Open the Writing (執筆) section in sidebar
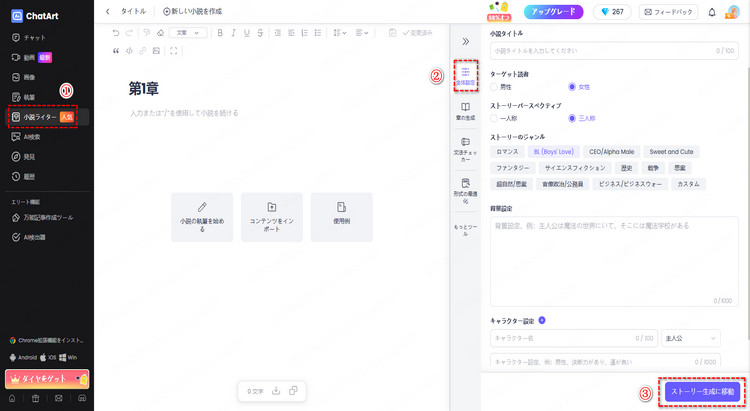750x411 pixels. point(23,97)
